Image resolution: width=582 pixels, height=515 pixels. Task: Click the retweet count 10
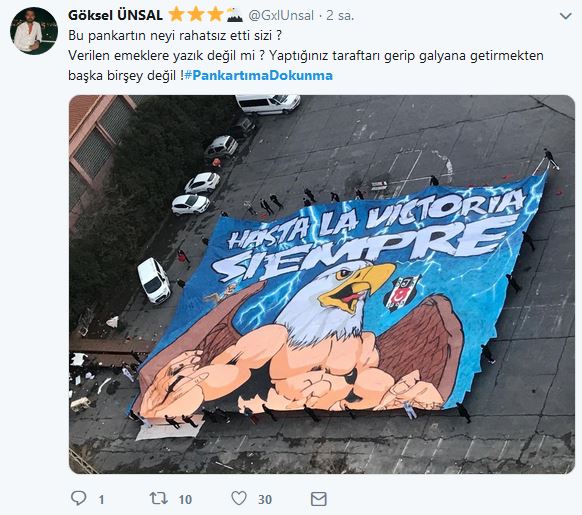click(185, 499)
